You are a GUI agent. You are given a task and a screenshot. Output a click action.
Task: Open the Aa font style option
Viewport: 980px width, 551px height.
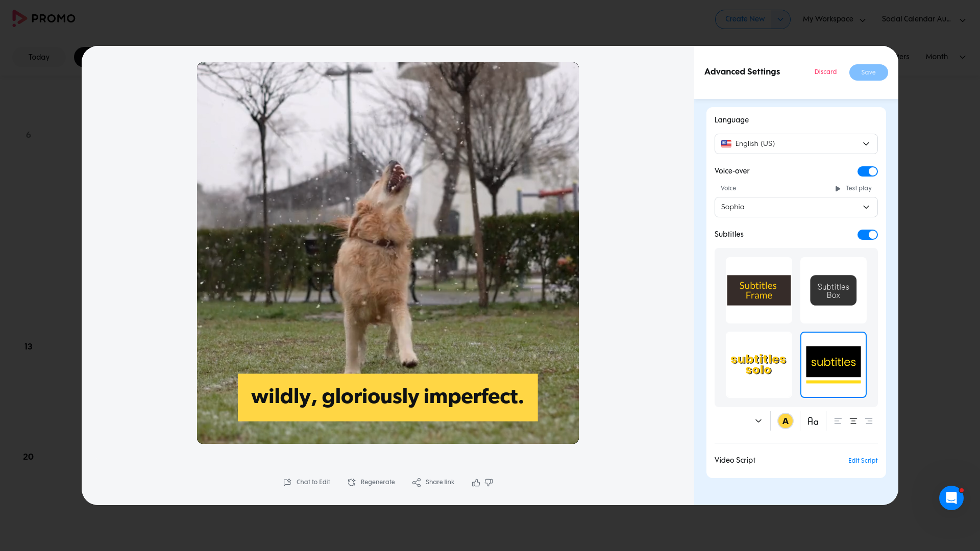point(813,421)
